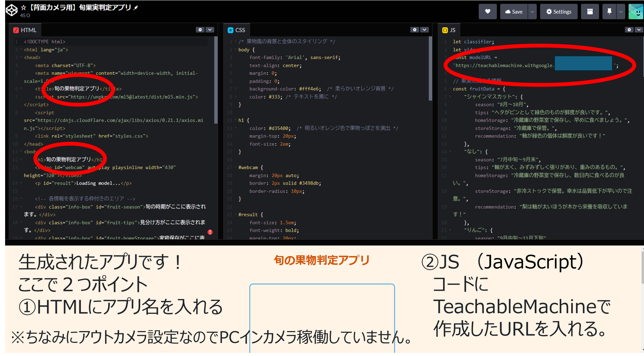Screen dimensions: 644x356
Task: Expand CSS panel dropdown chevron
Action: tap(424, 30)
